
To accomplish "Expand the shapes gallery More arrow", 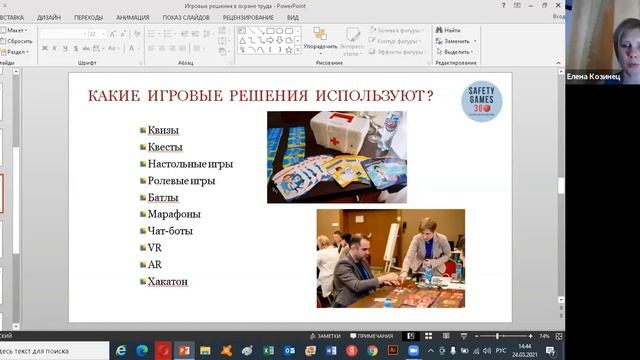I will (x=298, y=50).
